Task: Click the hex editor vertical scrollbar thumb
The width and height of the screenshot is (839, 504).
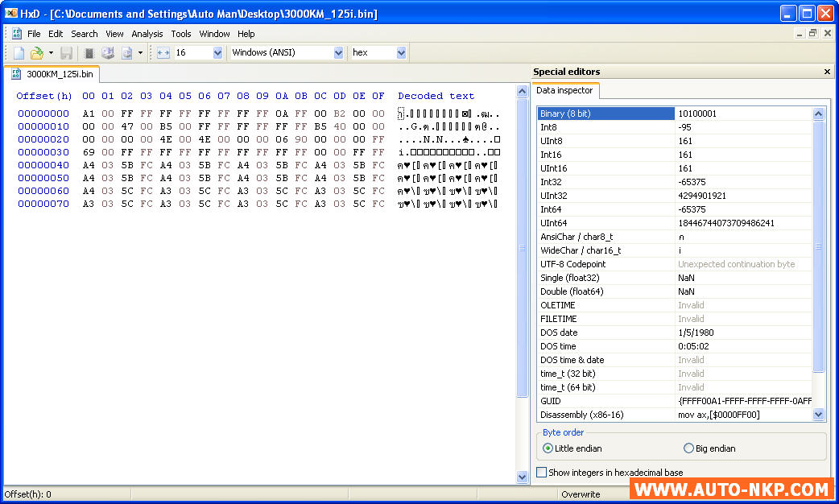Action: 523,248
